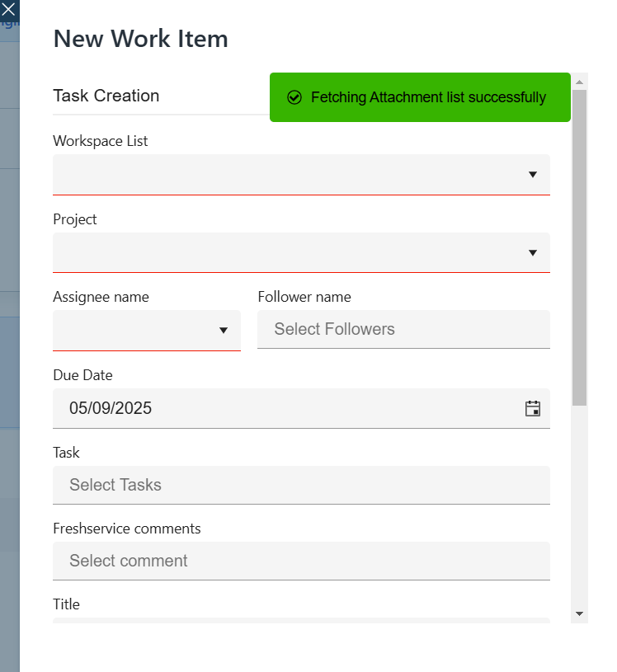The width and height of the screenshot is (617, 672).
Task: Dismiss the Fetching Attachment list notification
Action: [420, 97]
